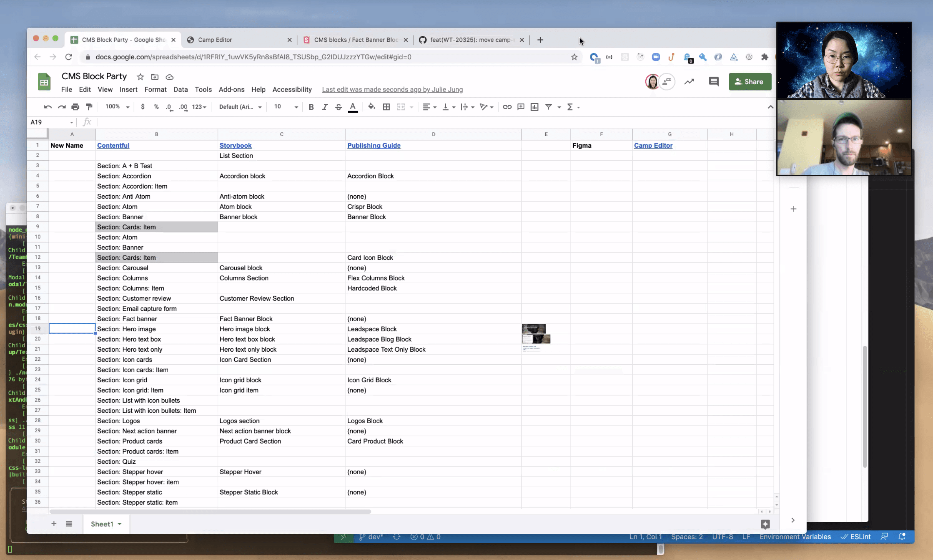The width and height of the screenshot is (933, 560).
Task: Click the paint format icon
Action: (x=89, y=107)
